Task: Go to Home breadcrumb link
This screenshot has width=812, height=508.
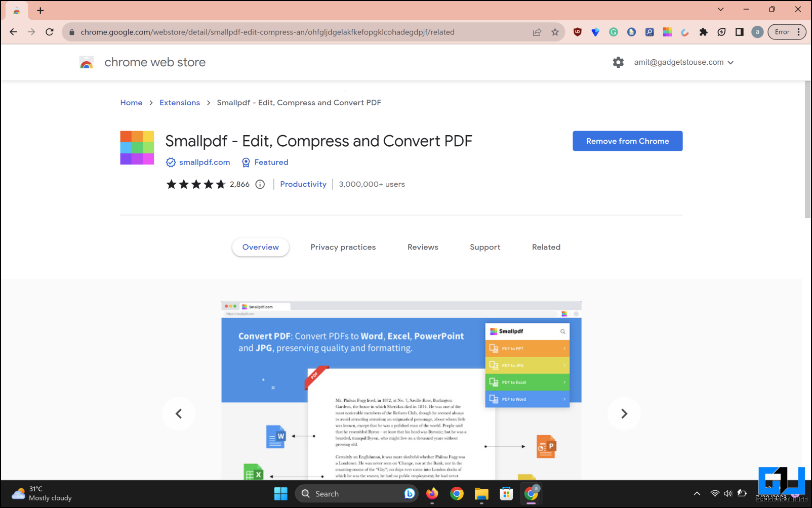Action: pyautogui.click(x=132, y=103)
